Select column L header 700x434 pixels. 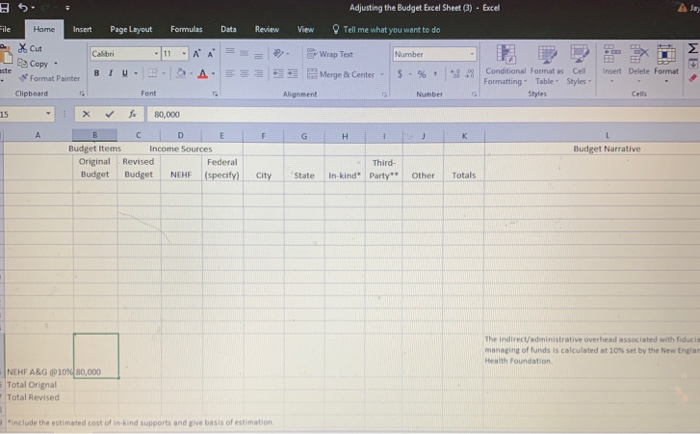coord(607,135)
